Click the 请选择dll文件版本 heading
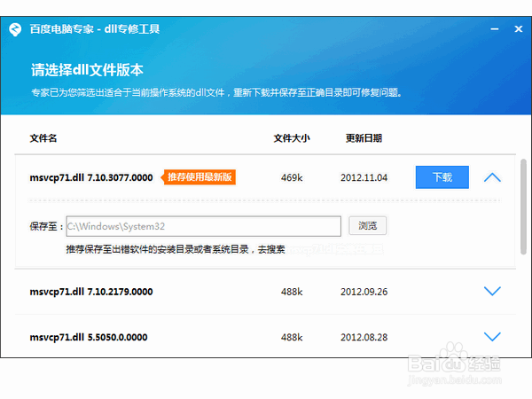 coord(87,70)
